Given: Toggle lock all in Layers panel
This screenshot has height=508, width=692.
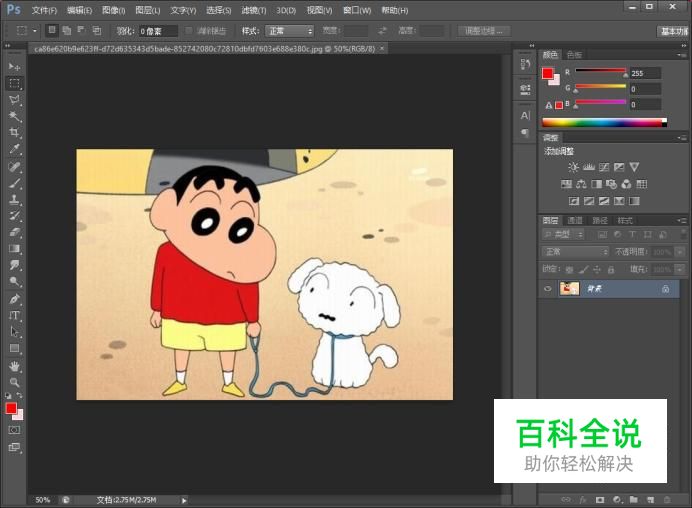Looking at the screenshot, I should coord(611,269).
